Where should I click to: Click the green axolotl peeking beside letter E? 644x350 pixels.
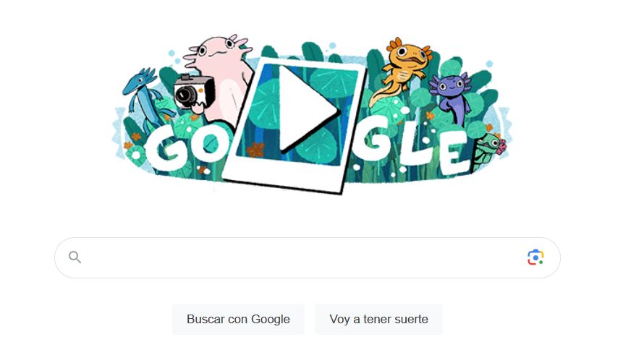[488, 150]
